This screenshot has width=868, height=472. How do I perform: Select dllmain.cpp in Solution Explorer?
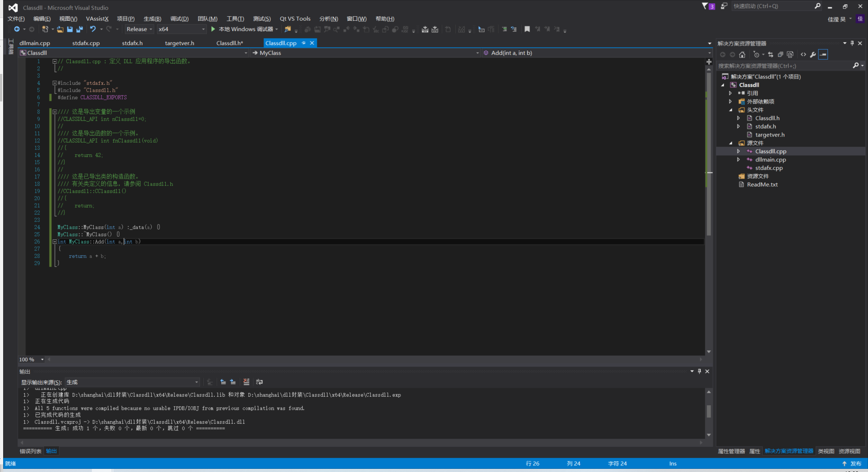(x=770, y=160)
